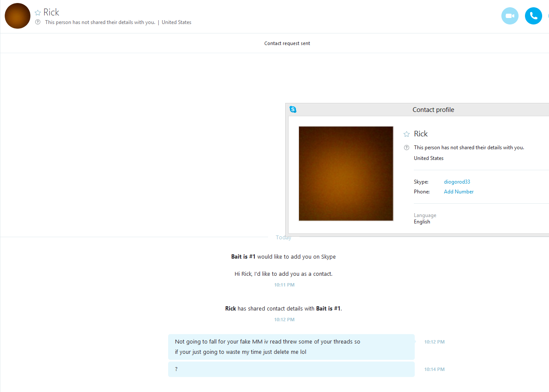
Task: Click the 10:14 PM timestamp
Action: click(434, 369)
